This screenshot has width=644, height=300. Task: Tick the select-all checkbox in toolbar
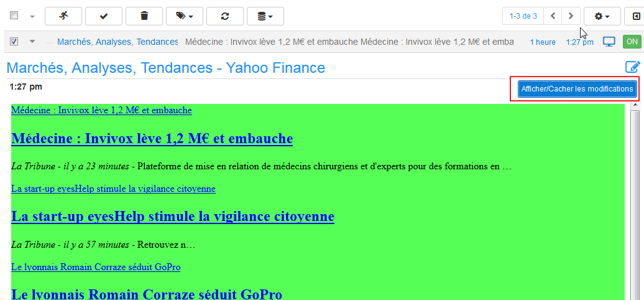tap(14, 16)
